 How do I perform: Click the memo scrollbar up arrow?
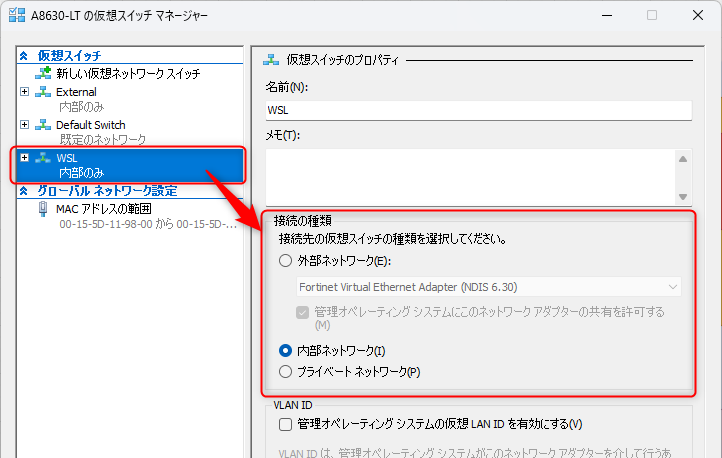pyautogui.click(x=683, y=159)
